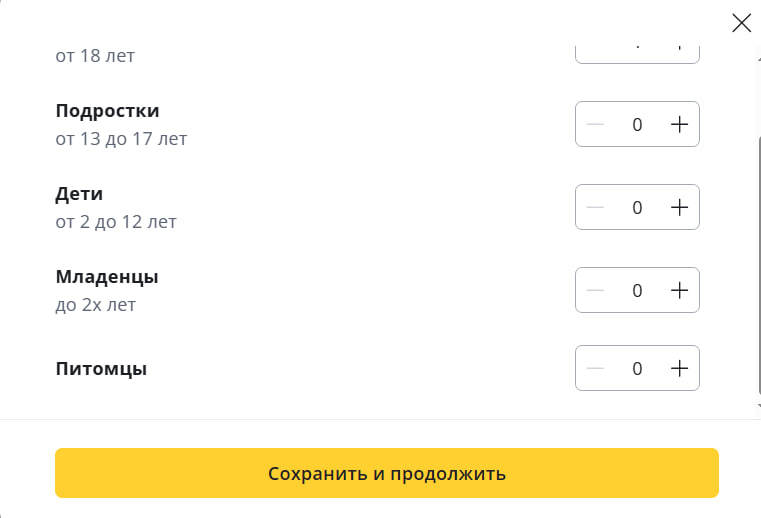Select the Младенцы category label
The width and height of the screenshot is (761, 518).
[x=107, y=277]
